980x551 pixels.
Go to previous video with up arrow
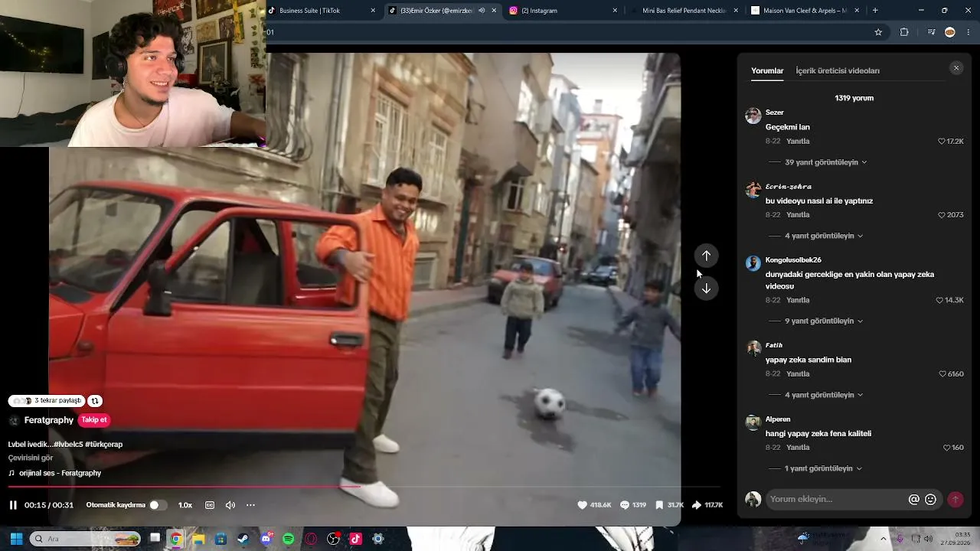pyautogui.click(x=706, y=256)
